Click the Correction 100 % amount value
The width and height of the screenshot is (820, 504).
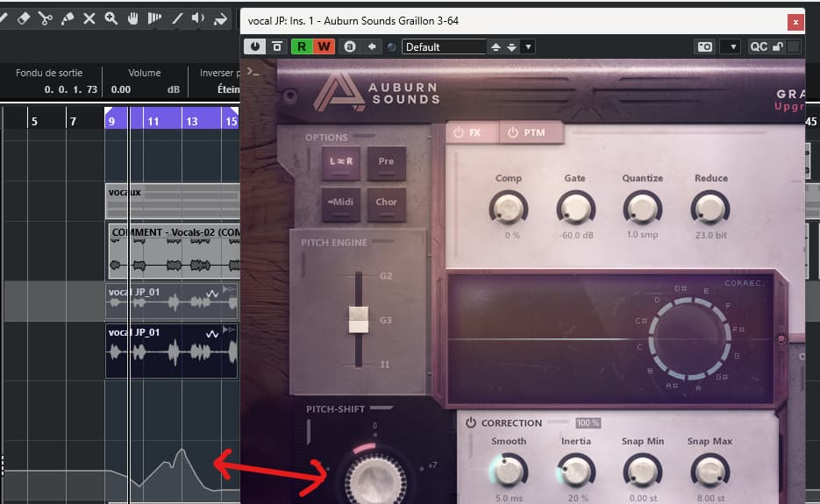[x=588, y=423]
